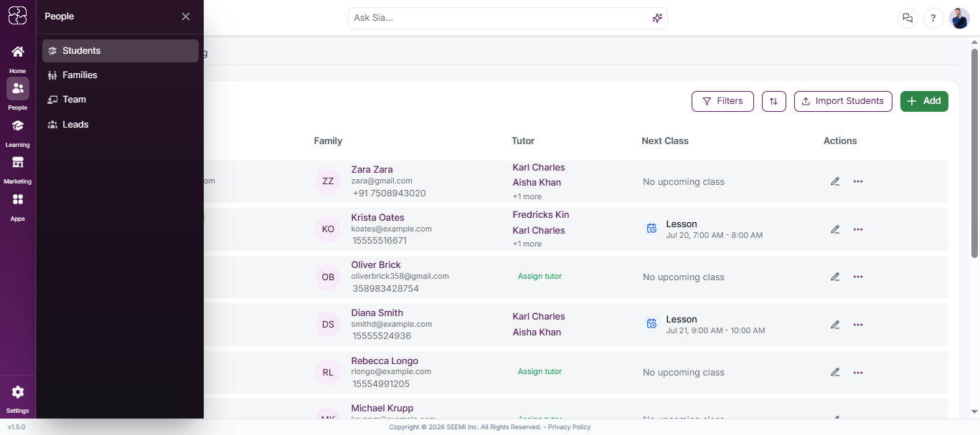Click the Privacy Policy link
This screenshot has height=435, width=980.
pos(570,427)
